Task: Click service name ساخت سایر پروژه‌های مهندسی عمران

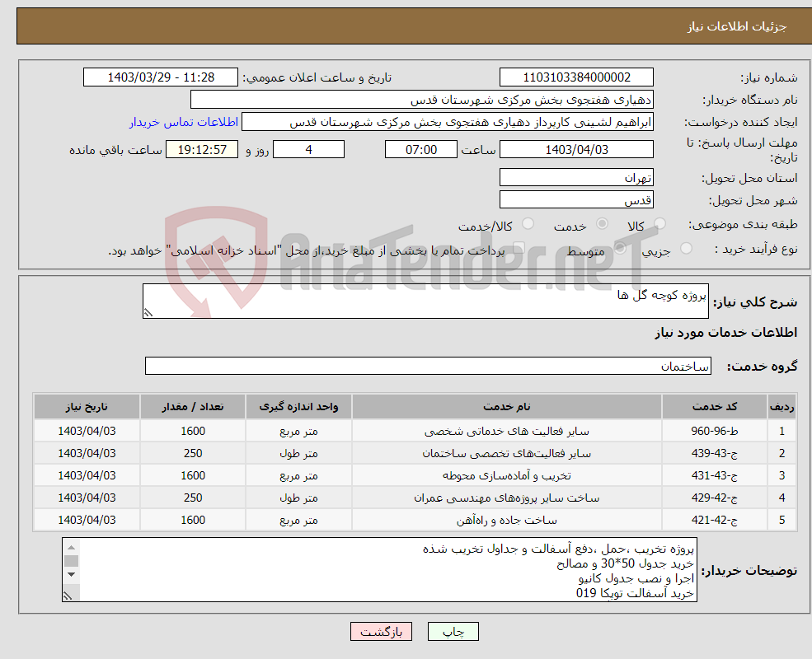Action: click(x=506, y=498)
